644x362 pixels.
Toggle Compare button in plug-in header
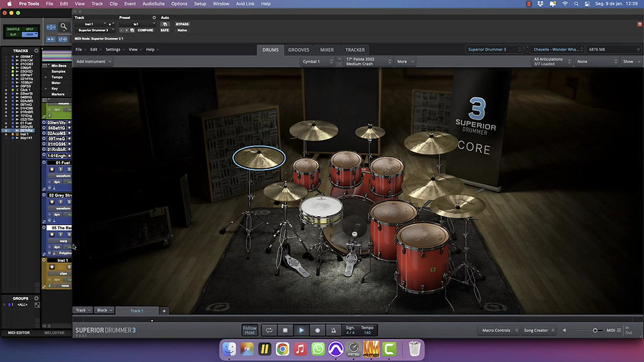click(x=145, y=30)
